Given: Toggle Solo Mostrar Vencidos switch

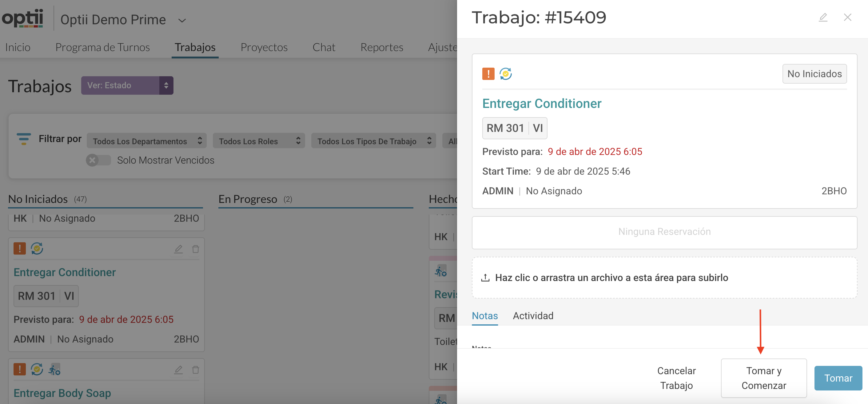Looking at the screenshot, I should (98, 160).
